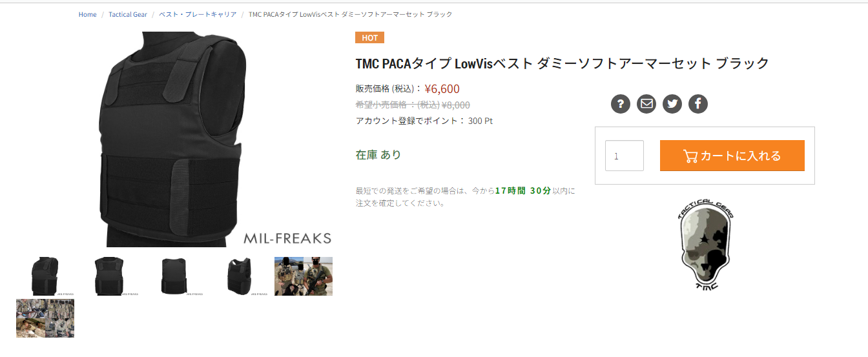View thumbnail of soldiers with black dog

click(x=304, y=276)
